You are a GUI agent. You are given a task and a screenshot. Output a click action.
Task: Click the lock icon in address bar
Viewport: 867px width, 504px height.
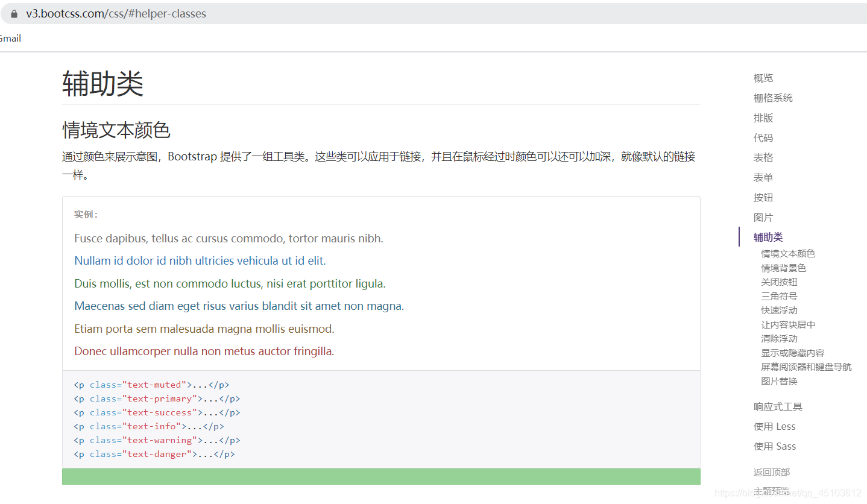point(14,14)
